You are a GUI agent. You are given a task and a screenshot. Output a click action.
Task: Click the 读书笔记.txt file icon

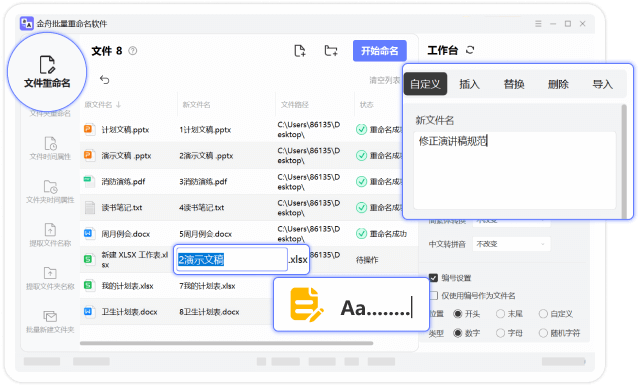(89, 207)
